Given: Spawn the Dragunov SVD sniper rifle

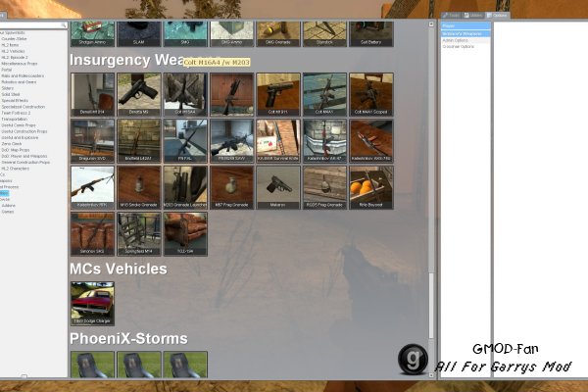Looking at the screenshot, I should pyautogui.click(x=93, y=141).
